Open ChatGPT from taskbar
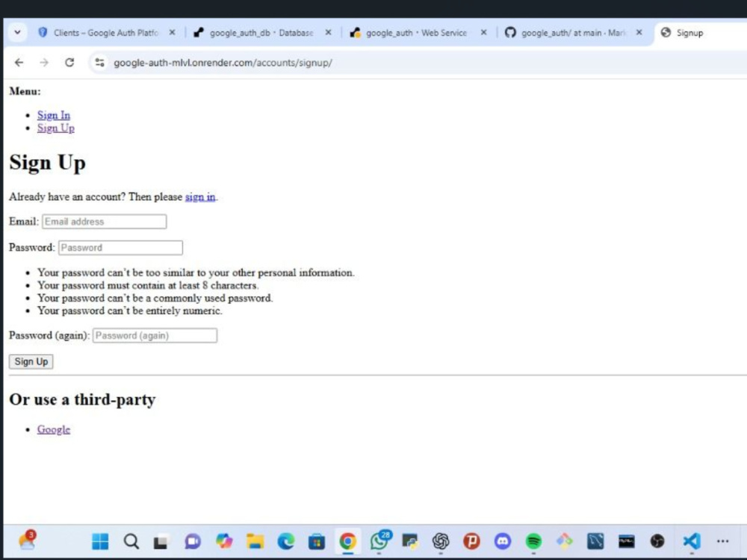747x560 pixels. (x=441, y=541)
